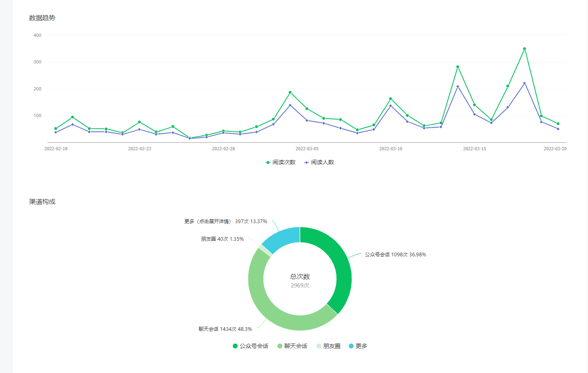Click the 公众号会话 1098次 36.98% label
Image resolution: width=588 pixels, height=373 pixels.
[395, 255]
